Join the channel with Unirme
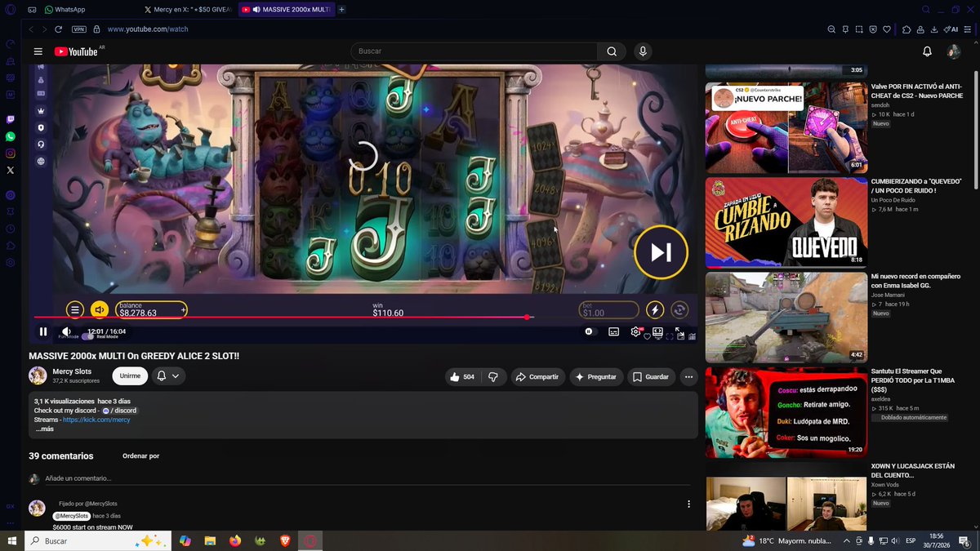 (130, 375)
